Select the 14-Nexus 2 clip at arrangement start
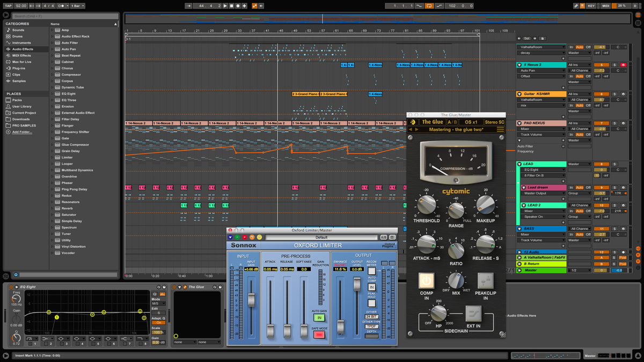This screenshot has height=362, width=644. pos(138,123)
